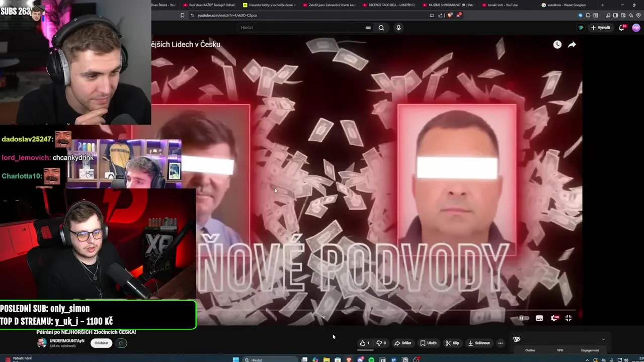Screen dimensions: 644x362
Task: Open Brave browser taskbar icon
Action: pos(349,359)
